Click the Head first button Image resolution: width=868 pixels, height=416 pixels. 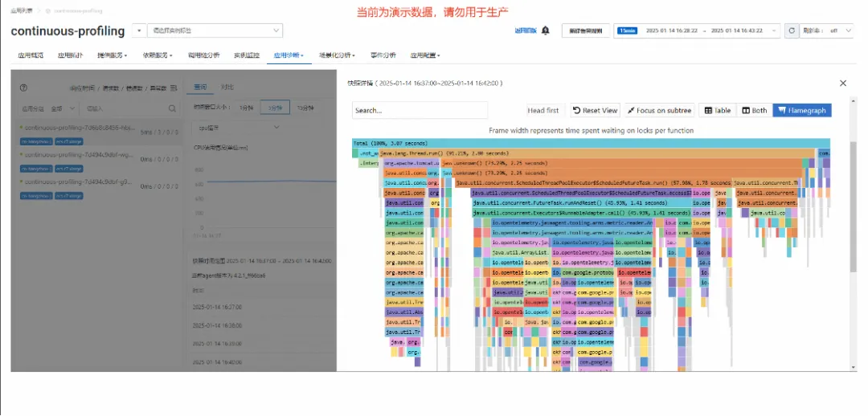click(x=543, y=111)
